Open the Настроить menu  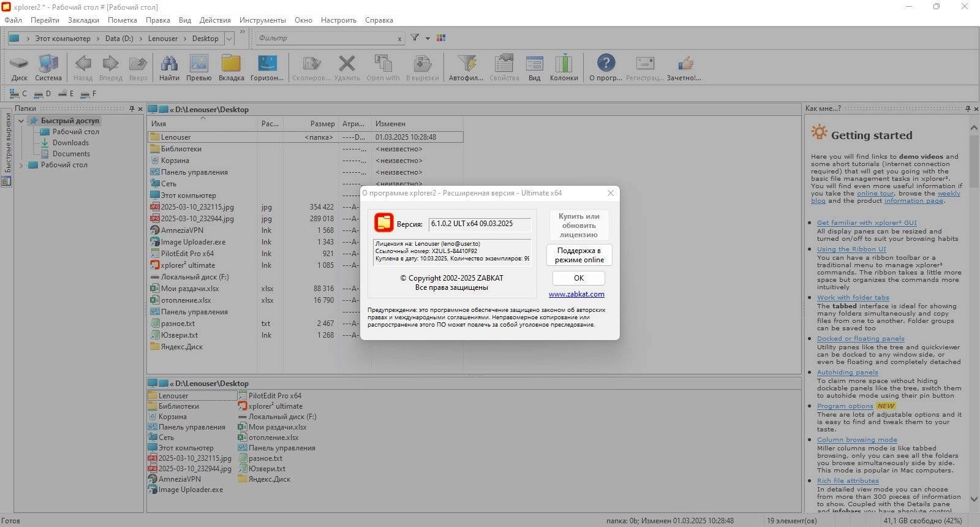pyautogui.click(x=339, y=20)
